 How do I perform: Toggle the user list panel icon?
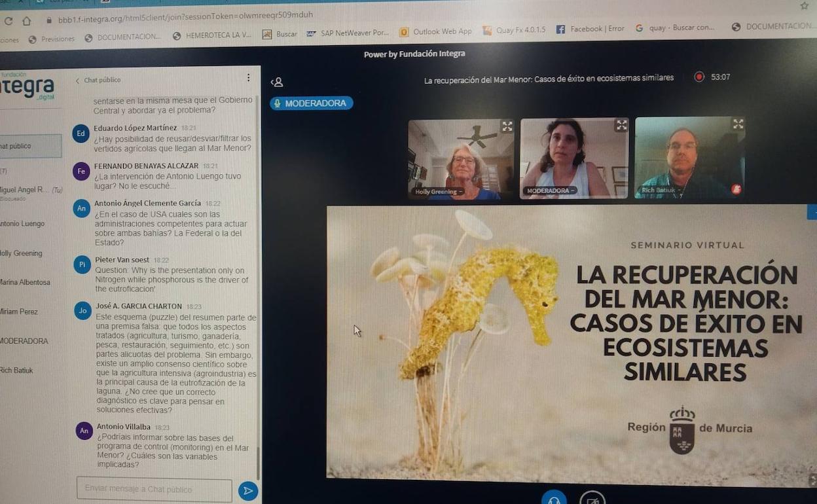coord(277,82)
